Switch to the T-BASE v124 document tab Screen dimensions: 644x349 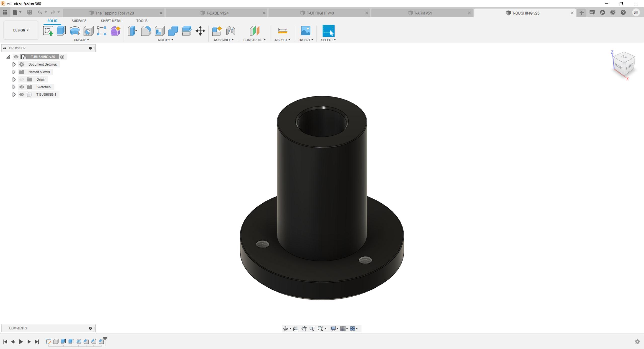point(217,13)
